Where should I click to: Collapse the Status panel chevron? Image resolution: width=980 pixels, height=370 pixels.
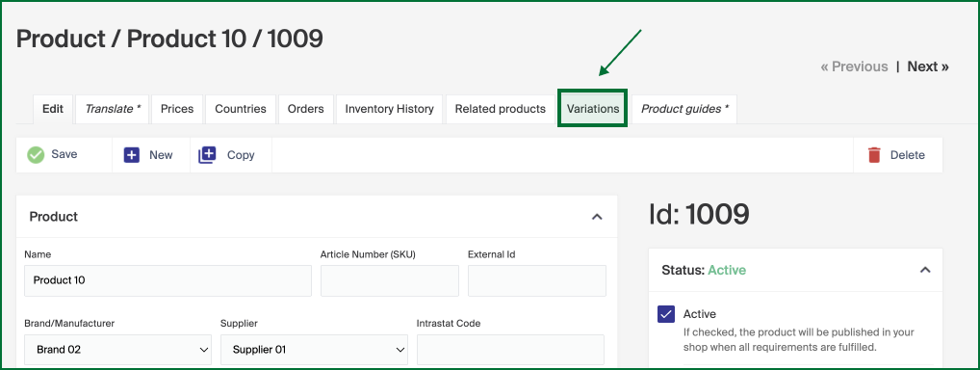926,270
